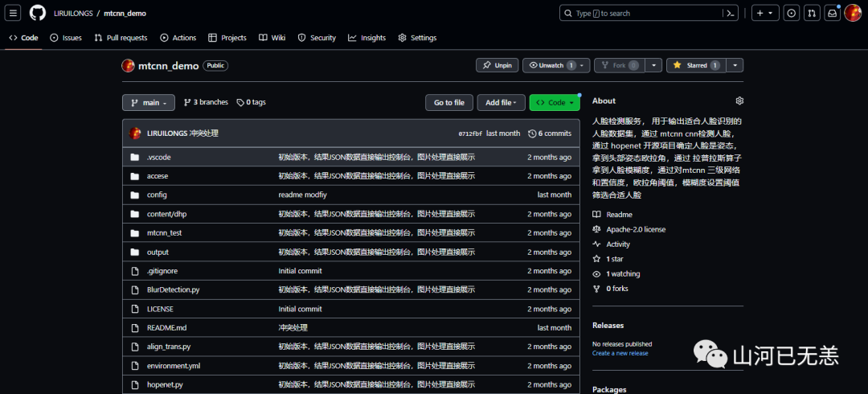This screenshot has height=394, width=868.
Task: Click Create a new release link
Action: (x=620, y=354)
